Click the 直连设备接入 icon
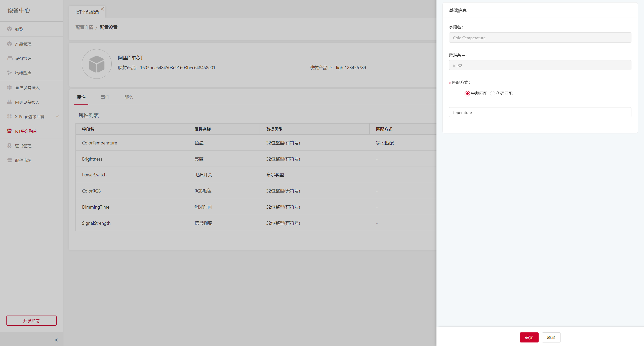The width and height of the screenshot is (644, 346). click(x=10, y=88)
